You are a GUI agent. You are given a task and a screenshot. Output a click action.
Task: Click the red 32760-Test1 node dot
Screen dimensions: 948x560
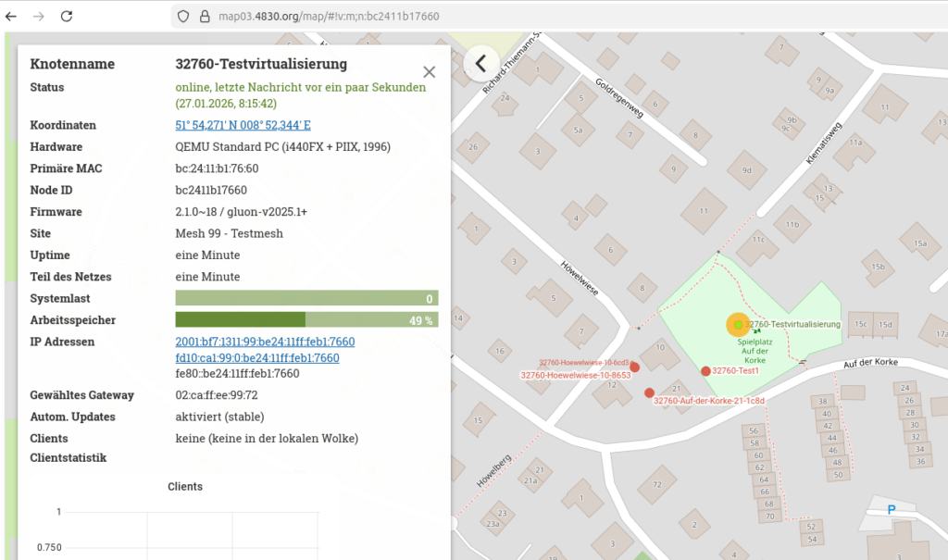tap(705, 370)
